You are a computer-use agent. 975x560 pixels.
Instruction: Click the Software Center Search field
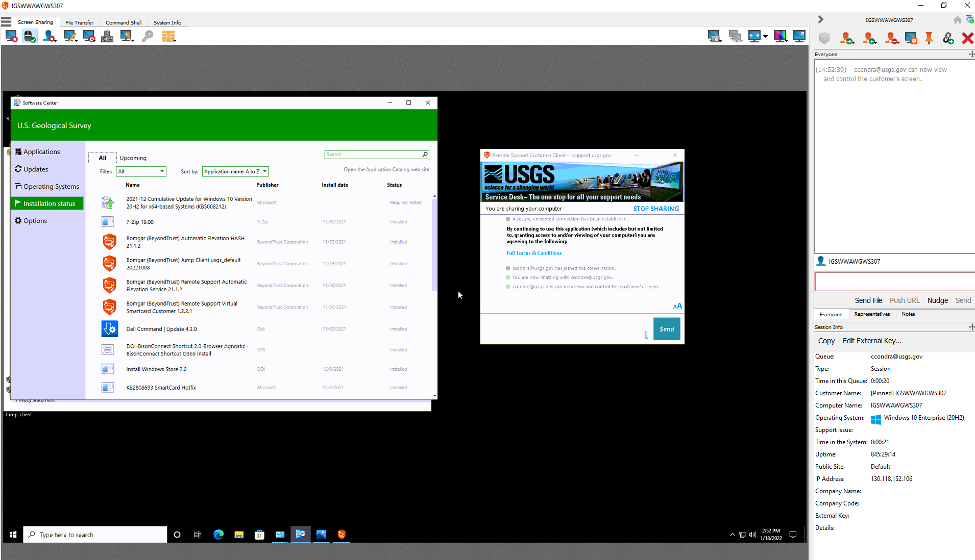[x=377, y=155]
